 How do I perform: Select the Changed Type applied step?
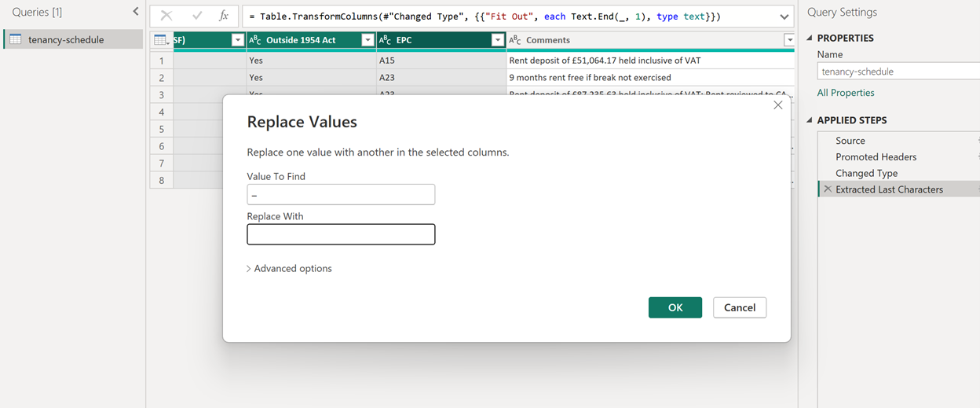tap(866, 173)
